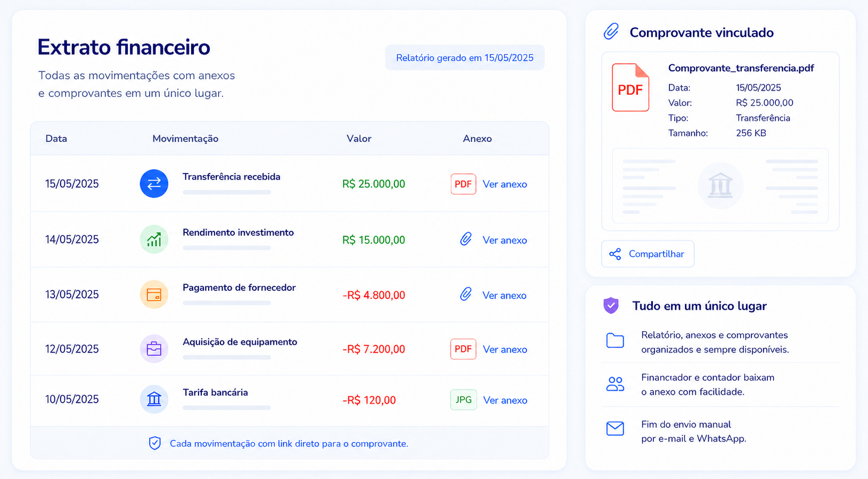
Task: Click the envelope icon beside Fim do envio manual
Action: 615,428
